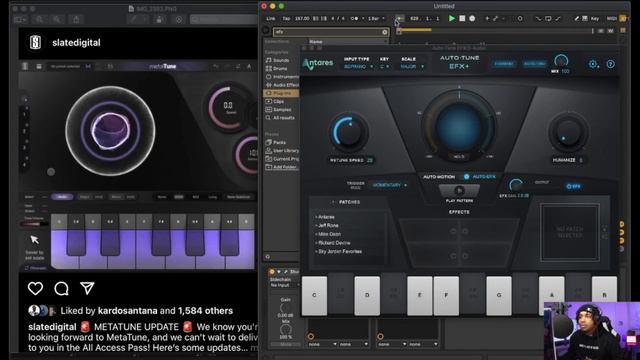Select Audio Effects category in browser
The image size is (640, 360).
click(282, 85)
